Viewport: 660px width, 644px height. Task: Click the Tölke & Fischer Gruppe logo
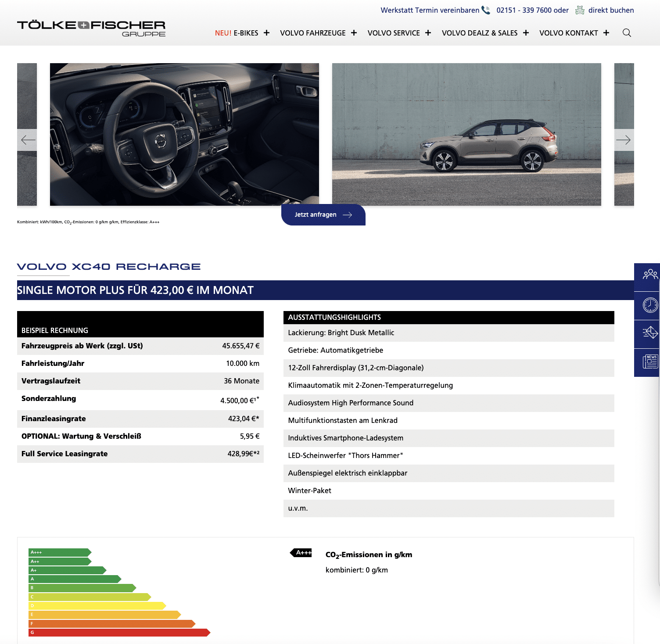[x=91, y=29]
